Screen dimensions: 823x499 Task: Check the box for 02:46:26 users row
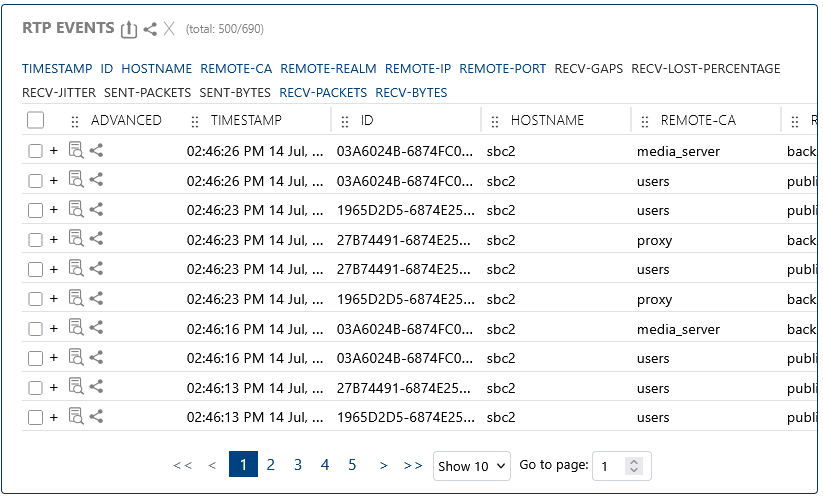click(35, 181)
